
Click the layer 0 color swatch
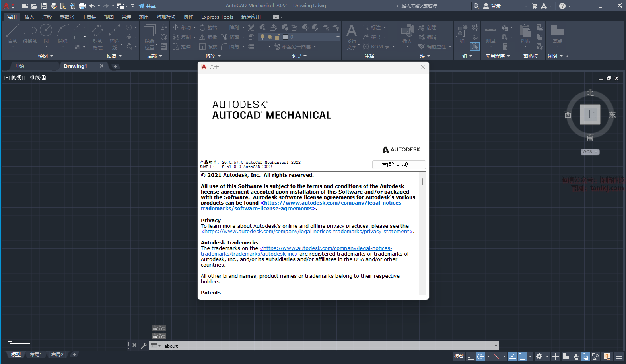coord(285,37)
